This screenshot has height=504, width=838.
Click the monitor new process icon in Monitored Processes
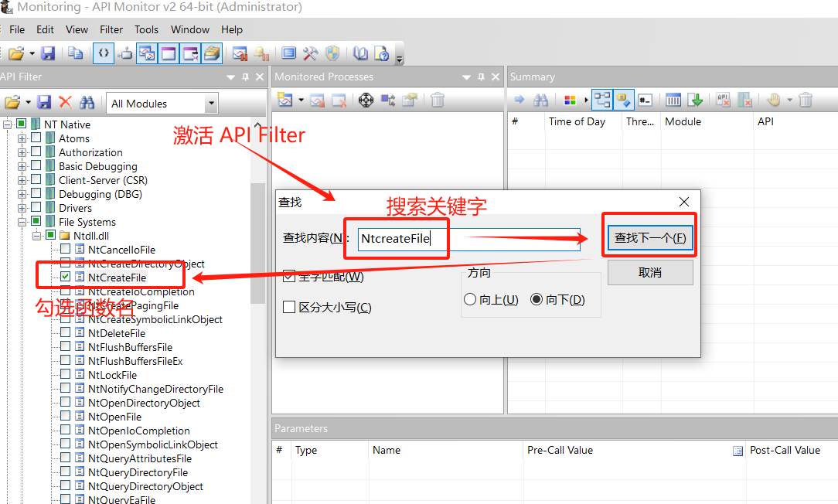[285, 100]
